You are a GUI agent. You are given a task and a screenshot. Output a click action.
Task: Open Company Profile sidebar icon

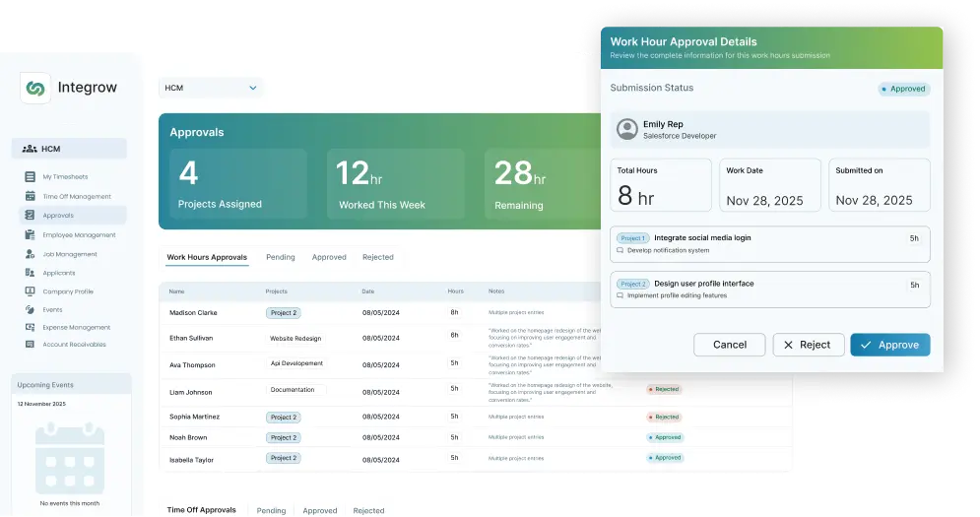(x=30, y=291)
